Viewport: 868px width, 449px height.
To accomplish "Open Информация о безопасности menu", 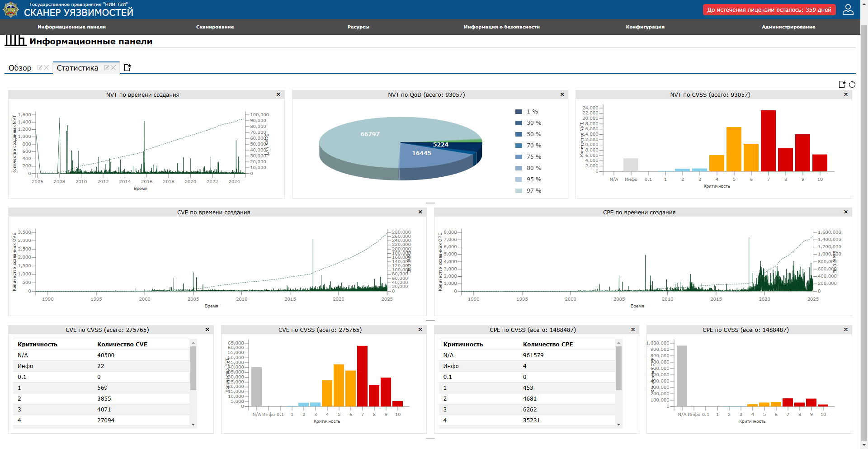I will coord(501,27).
